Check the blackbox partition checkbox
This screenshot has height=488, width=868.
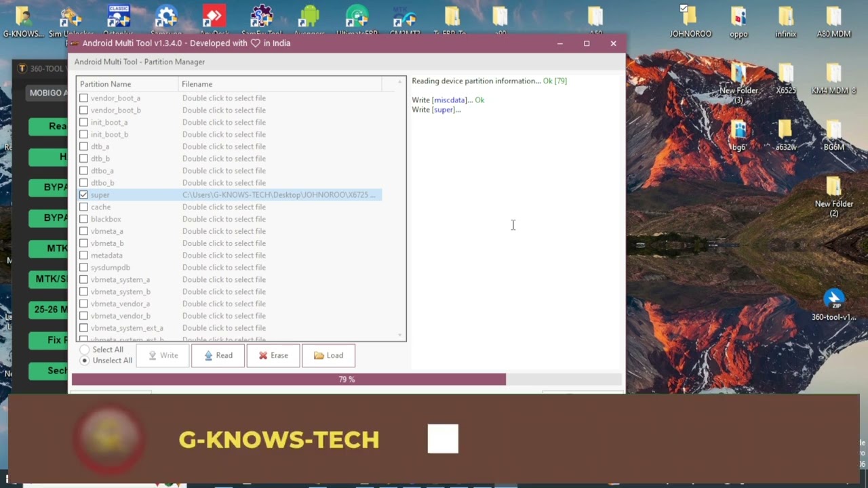pos(83,220)
